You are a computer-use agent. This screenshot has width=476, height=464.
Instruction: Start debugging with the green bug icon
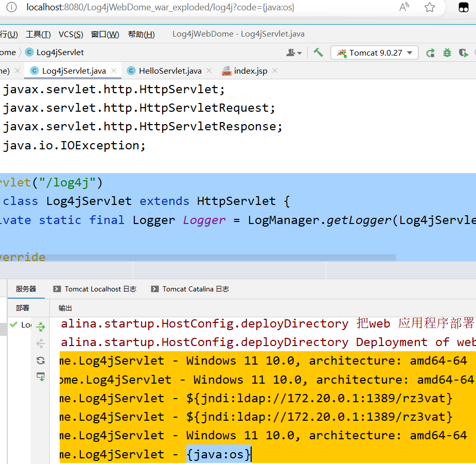click(447, 53)
